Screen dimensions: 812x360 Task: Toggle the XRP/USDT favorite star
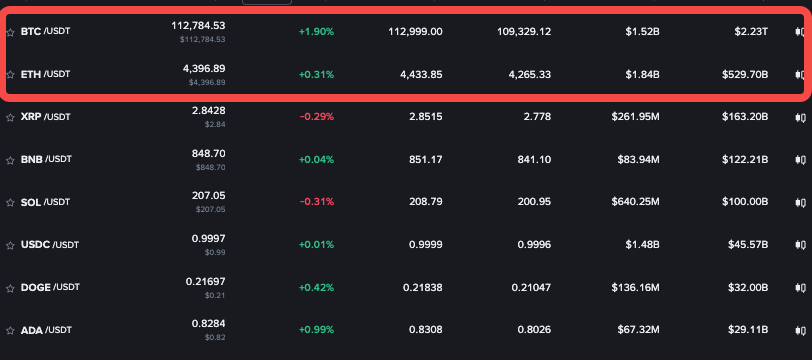[x=10, y=118]
